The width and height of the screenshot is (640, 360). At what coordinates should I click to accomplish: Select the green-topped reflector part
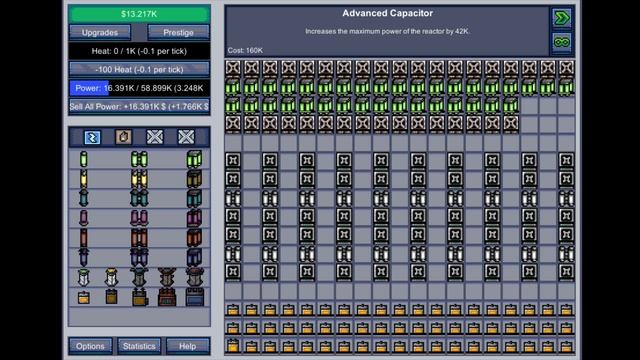84,277
